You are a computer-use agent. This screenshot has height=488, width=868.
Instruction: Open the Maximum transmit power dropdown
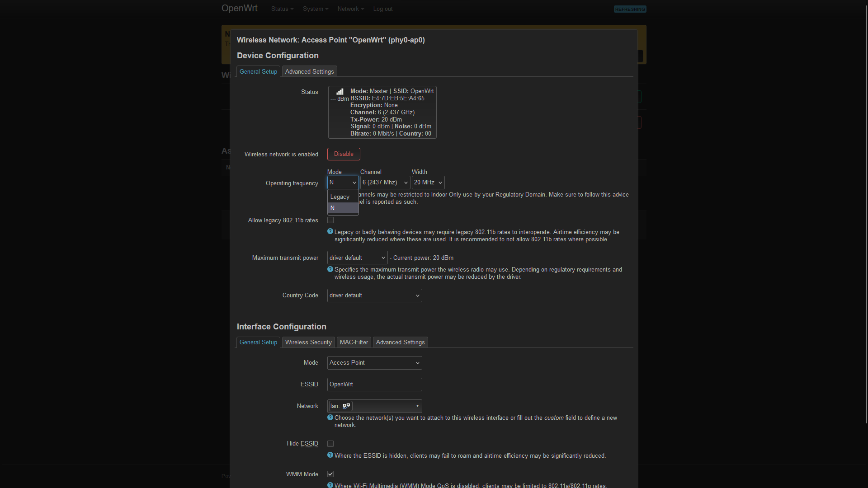click(357, 258)
